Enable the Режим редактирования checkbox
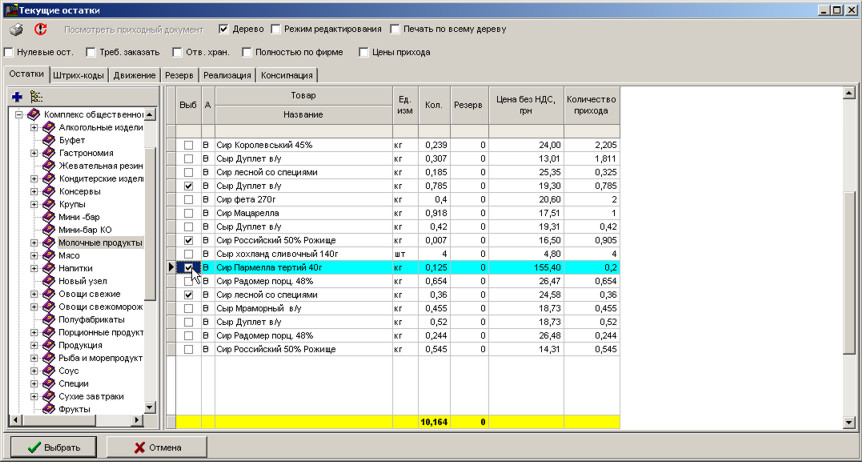Screen dimensions: 862x462 [275, 29]
